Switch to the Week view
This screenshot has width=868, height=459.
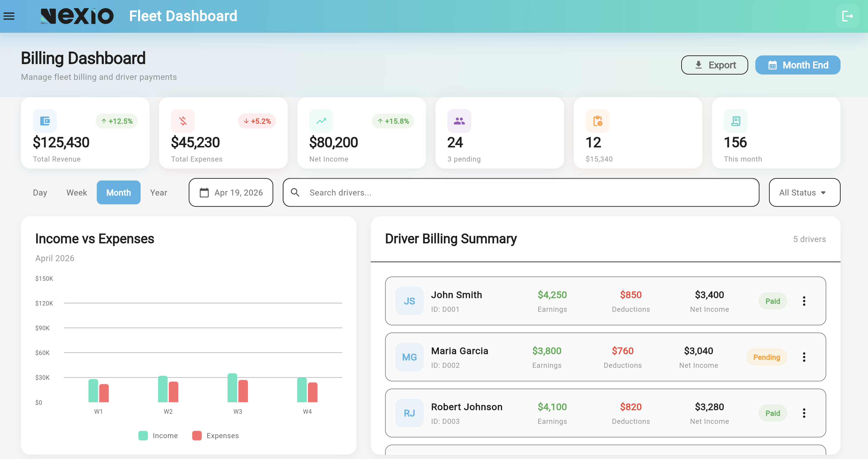[x=76, y=193]
